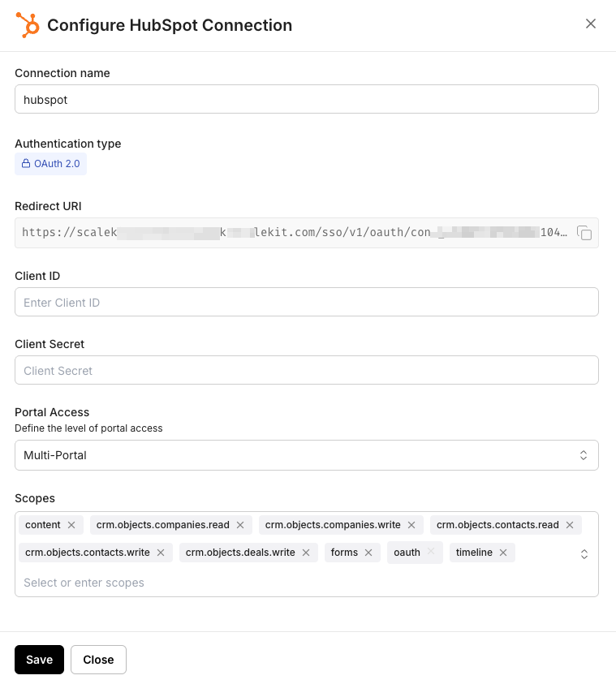Remove the content scope tag
The width and height of the screenshot is (616, 684).
71,525
